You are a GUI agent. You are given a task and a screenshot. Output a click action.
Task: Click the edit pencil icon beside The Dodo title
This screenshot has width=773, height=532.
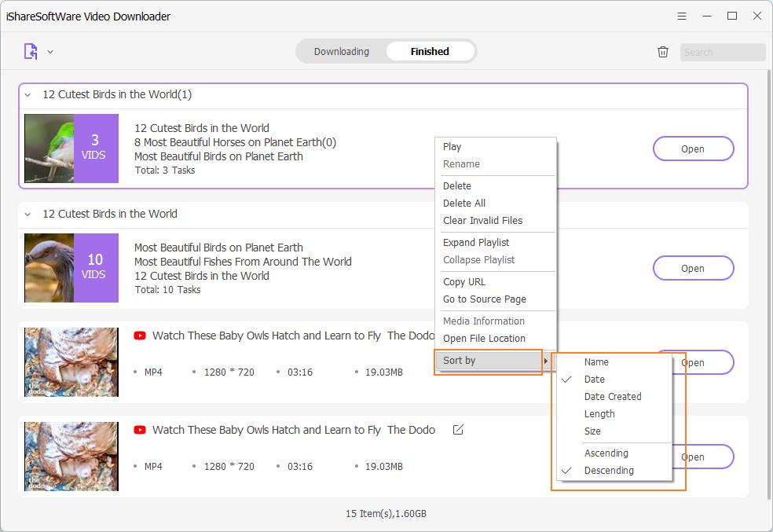(x=458, y=430)
